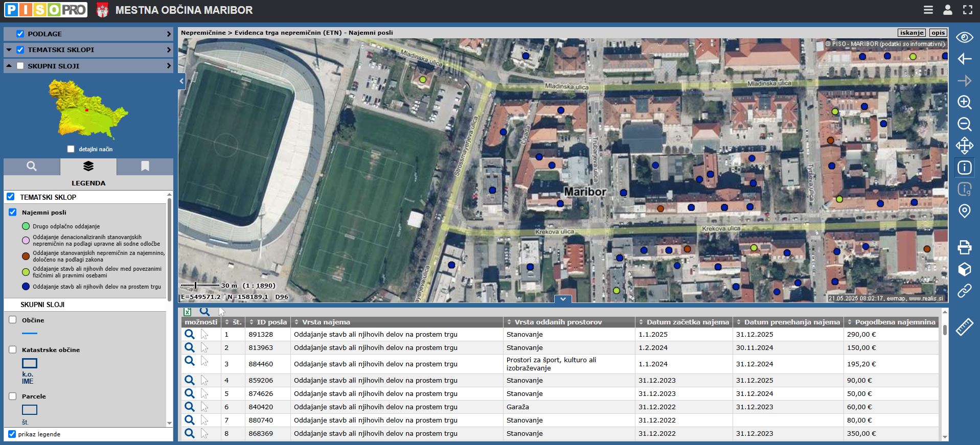The width and height of the screenshot is (980, 445).
Task: Go back to previous map view
Action: [964, 59]
